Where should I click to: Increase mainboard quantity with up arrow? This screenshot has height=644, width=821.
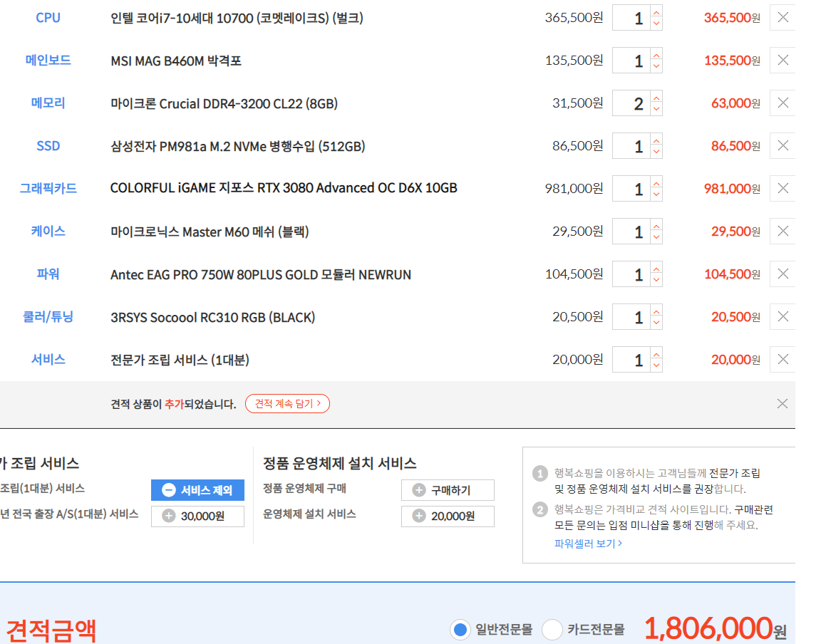click(x=656, y=54)
